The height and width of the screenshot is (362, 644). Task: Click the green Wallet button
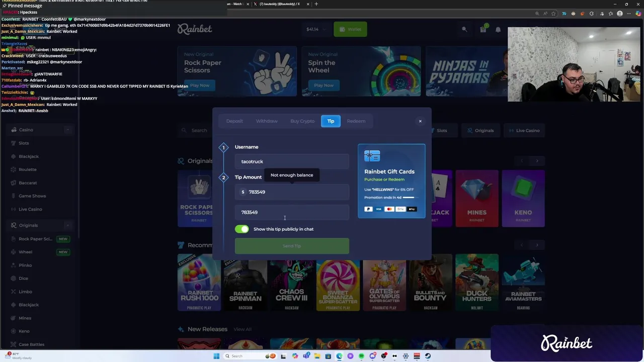(350, 29)
